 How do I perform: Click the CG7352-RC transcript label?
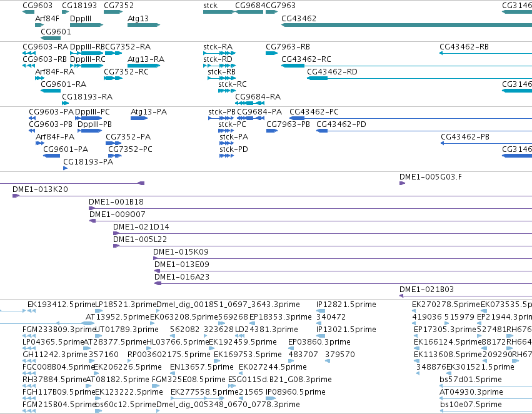pos(126,71)
